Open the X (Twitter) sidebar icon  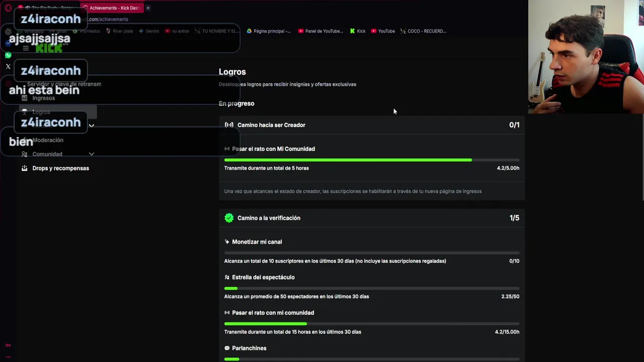[8, 66]
